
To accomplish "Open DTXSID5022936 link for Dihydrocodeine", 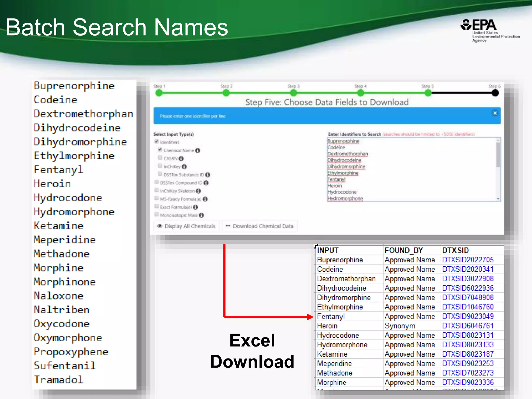I will (468, 288).
